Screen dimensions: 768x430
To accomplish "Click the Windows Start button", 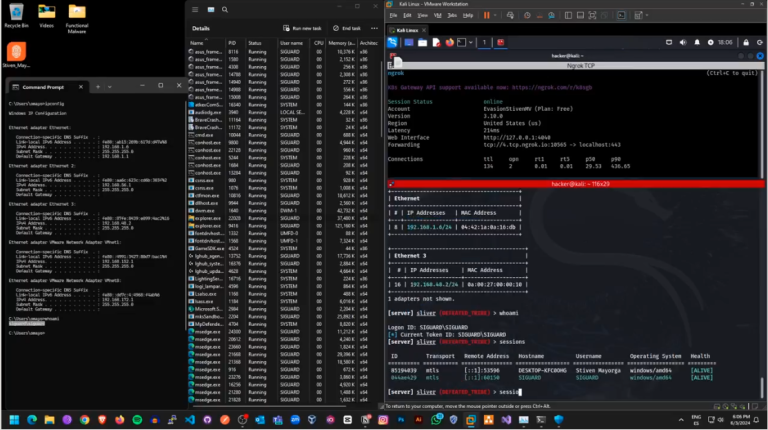I will pyautogui.click(x=14, y=420).
